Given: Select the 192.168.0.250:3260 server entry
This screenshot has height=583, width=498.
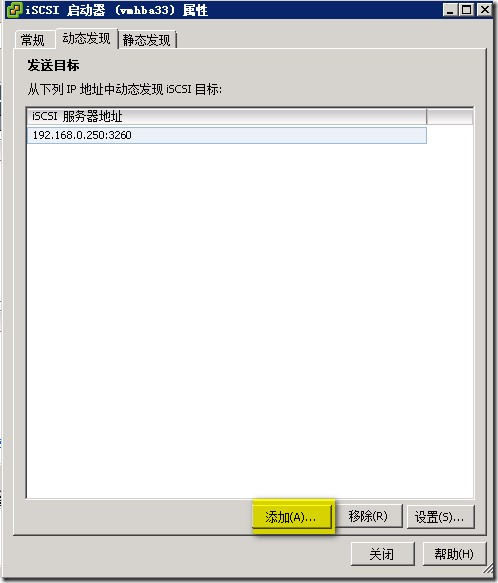Looking at the screenshot, I should [226, 135].
